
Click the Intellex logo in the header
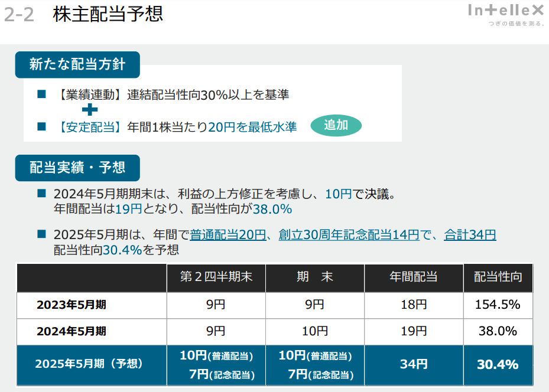(506, 11)
